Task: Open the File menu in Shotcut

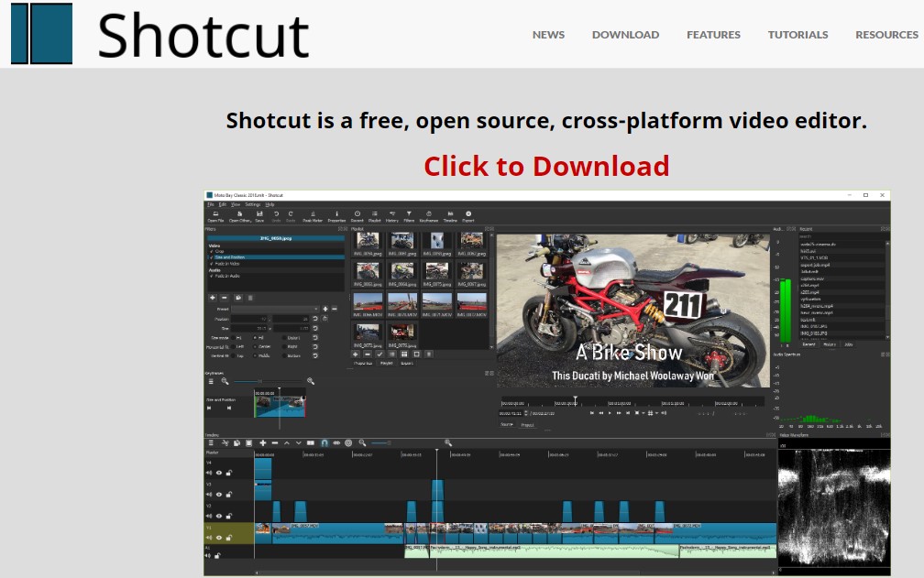Action: pos(211,204)
